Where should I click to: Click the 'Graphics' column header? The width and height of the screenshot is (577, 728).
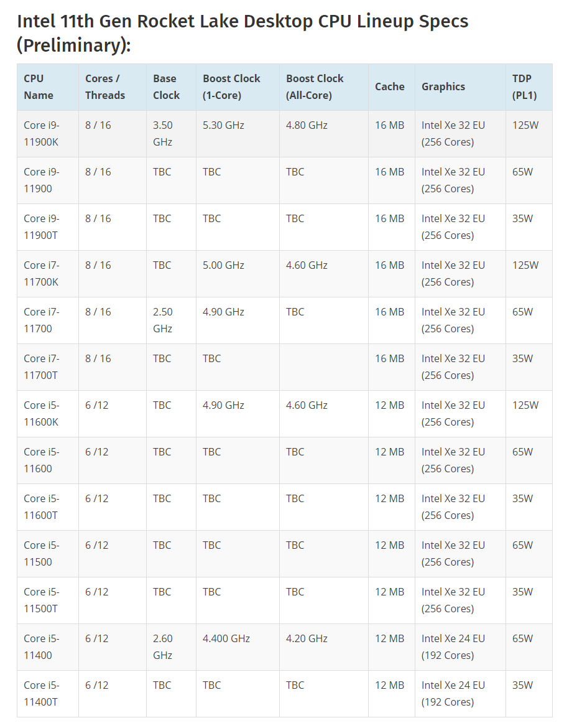click(460, 87)
